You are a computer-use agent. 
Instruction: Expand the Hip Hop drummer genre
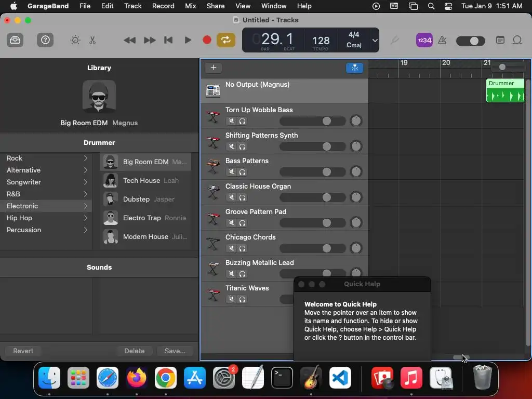(86, 218)
